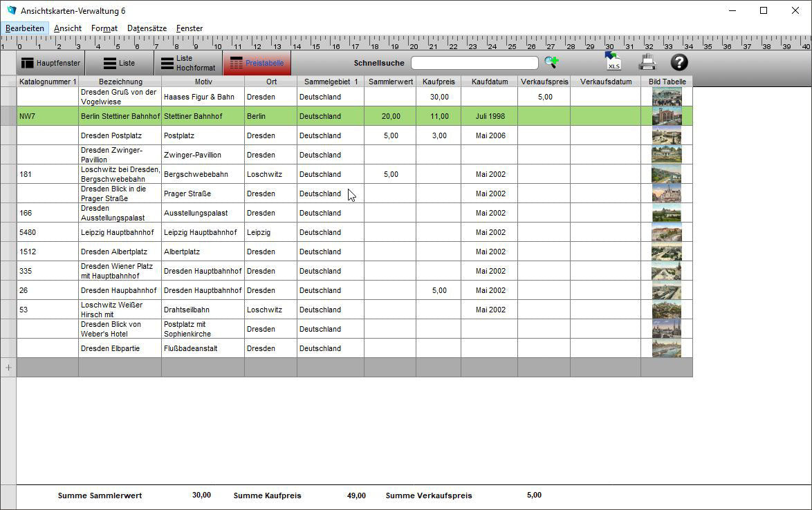This screenshot has height=510, width=812.
Task: Sort by the Katalognummer column header
Action: coord(47,82)
